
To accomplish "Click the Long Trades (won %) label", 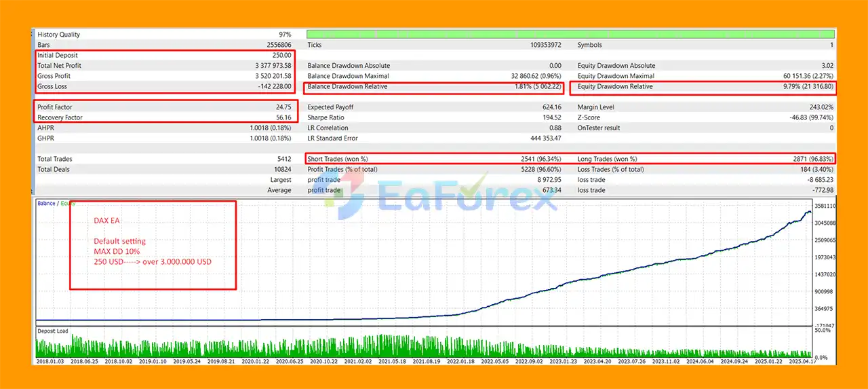I will click(609, 159).
